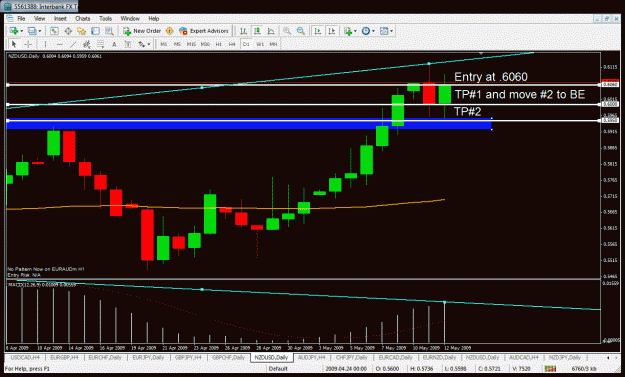
Task: Open the Market Watch window icon
Action: (x=54, y=31)
